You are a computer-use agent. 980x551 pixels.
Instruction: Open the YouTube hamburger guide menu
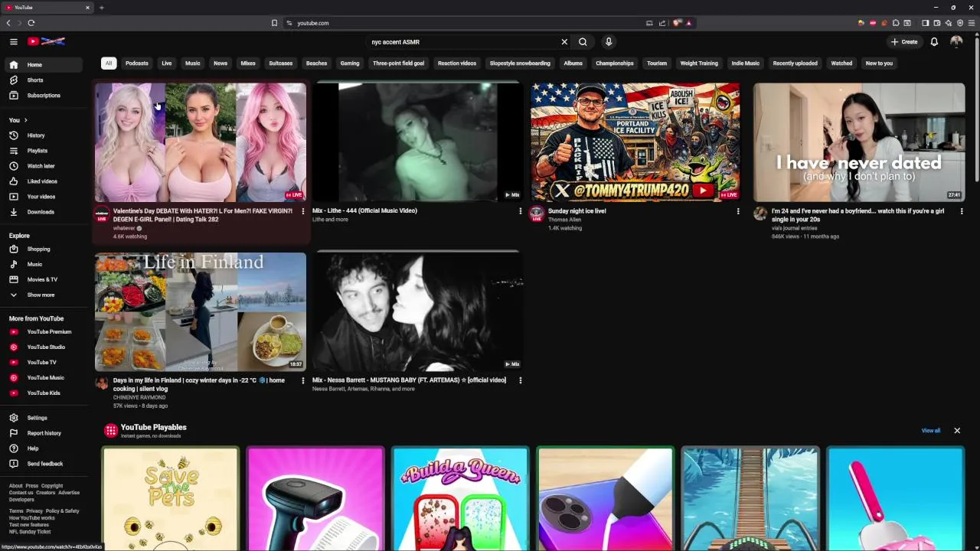point(13,41)
